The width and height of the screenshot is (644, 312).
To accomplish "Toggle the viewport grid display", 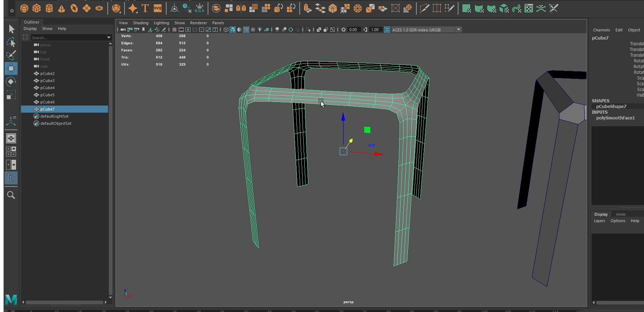I will coord(174,30).
